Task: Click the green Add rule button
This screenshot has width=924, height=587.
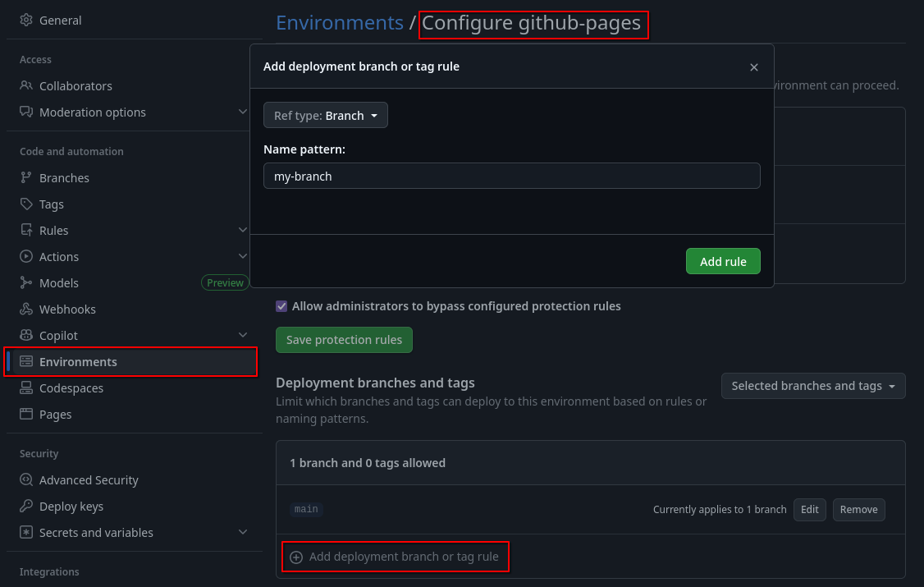Action: click(723, 261)
